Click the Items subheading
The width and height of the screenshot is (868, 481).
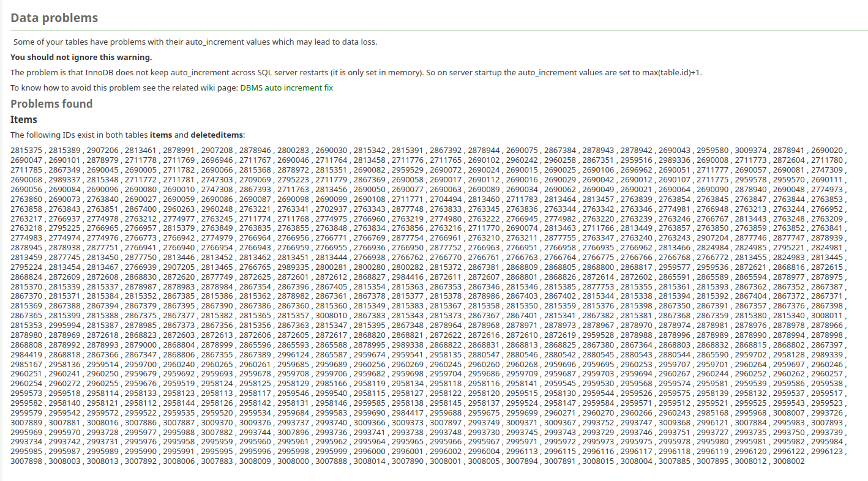(x=24, y=119)
